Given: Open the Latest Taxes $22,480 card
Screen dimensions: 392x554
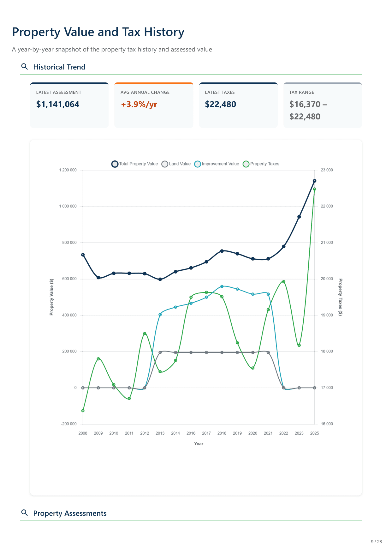Looking at the screenshot, I should (x=238, y=105).
